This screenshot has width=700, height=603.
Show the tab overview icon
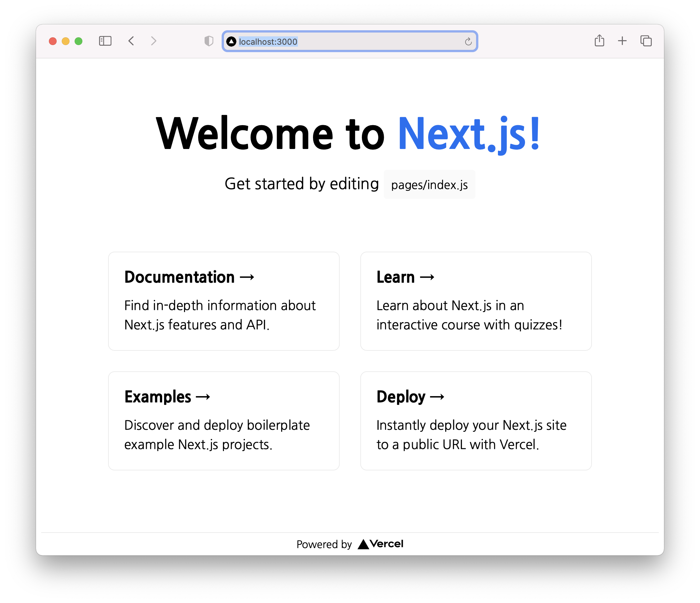pyautogui.click(x=646, y=41)
